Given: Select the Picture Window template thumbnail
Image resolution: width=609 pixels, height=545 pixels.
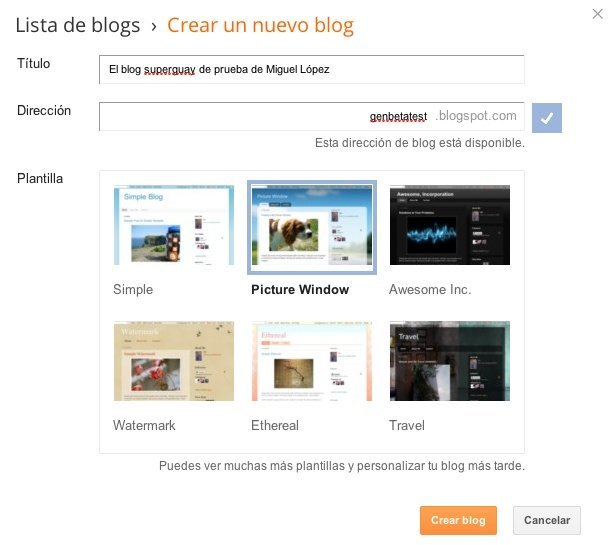Looking at the screenshot, I should [x=312, y=228].
